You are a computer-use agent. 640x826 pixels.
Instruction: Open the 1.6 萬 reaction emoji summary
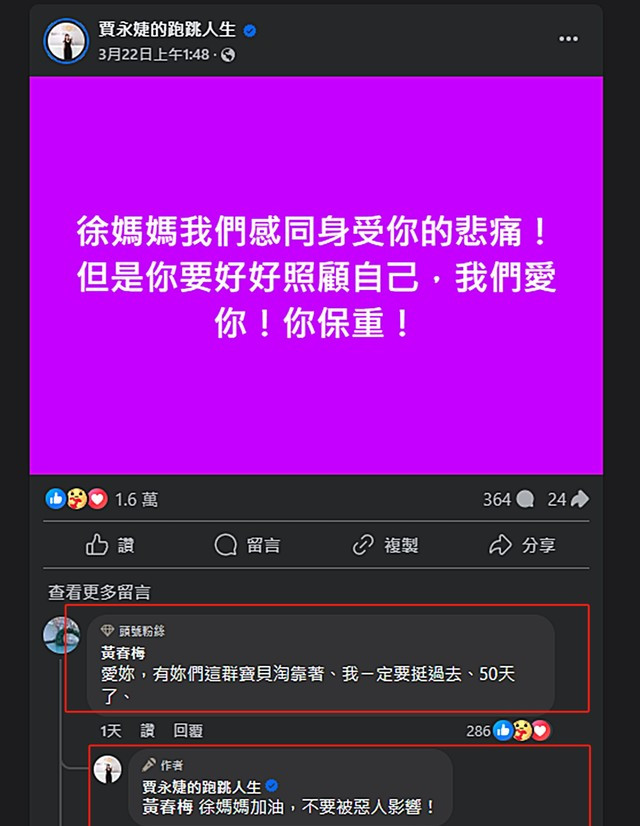pyautogui.click(x=101, y=499)
